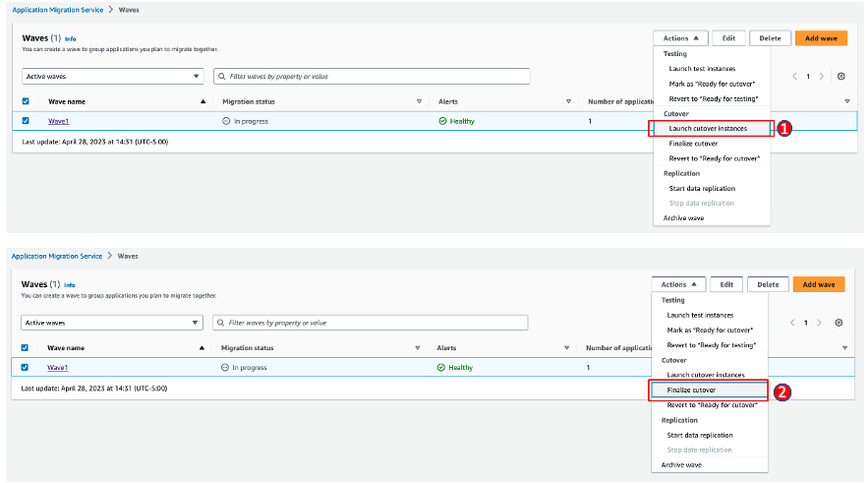Select Start data replication in upper menu

tap(702, 188)
